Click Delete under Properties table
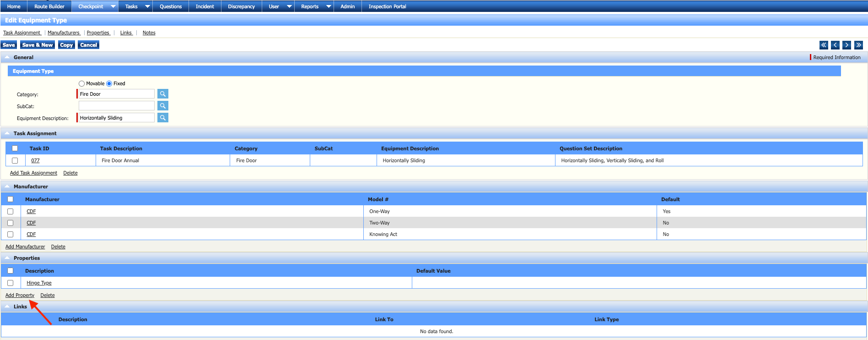Viewport: 868px width, 340px height. click(x=48, y=295)
